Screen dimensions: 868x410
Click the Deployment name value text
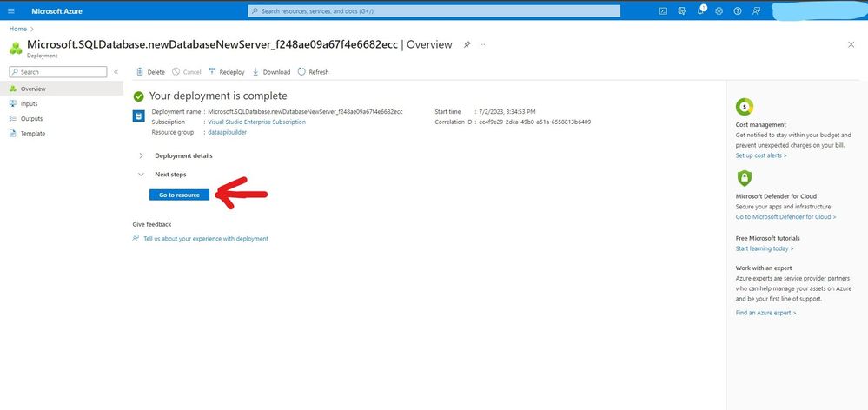(x=306, y=112)
